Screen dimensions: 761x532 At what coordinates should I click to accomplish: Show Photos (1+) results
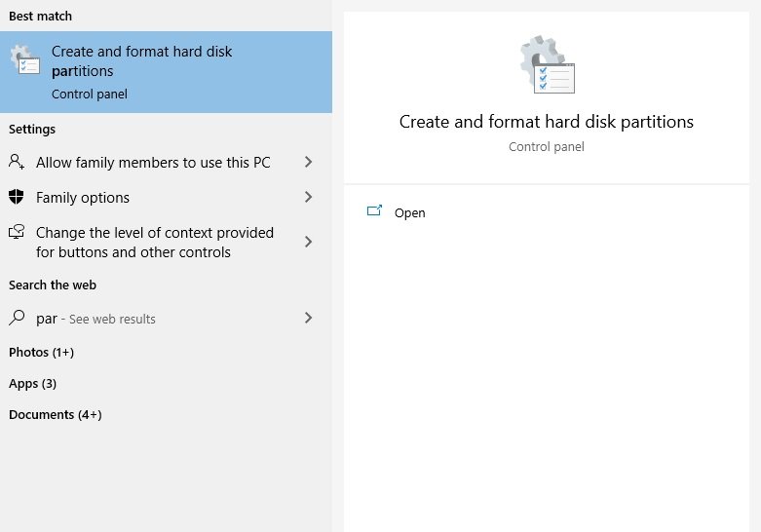tap(41, 352)
